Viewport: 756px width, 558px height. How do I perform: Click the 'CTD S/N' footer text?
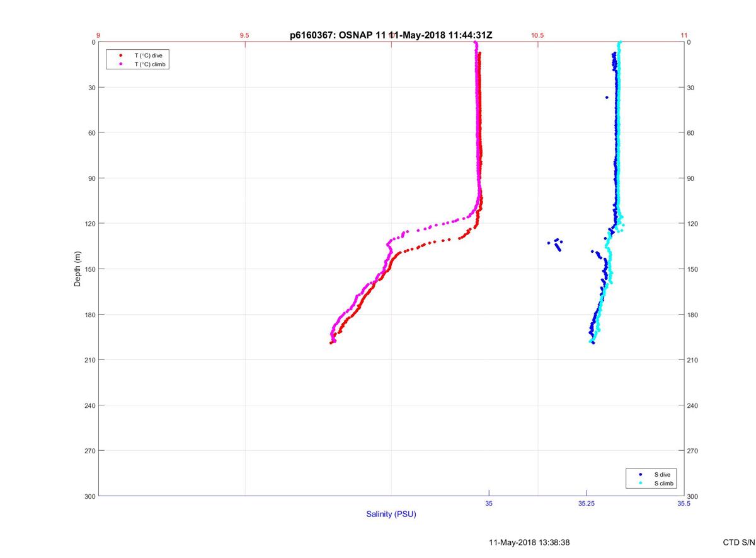point(739,542)
